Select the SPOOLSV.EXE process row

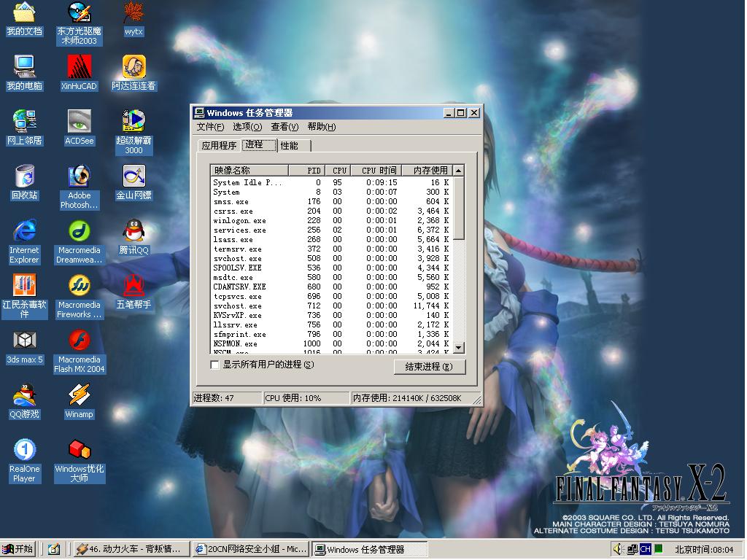click(x=332, y=268)
